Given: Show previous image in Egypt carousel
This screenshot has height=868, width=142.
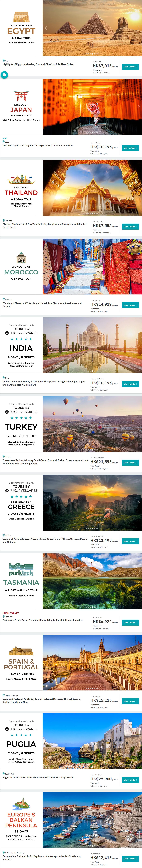Looking at the screenshot, I should click(46, 28).
